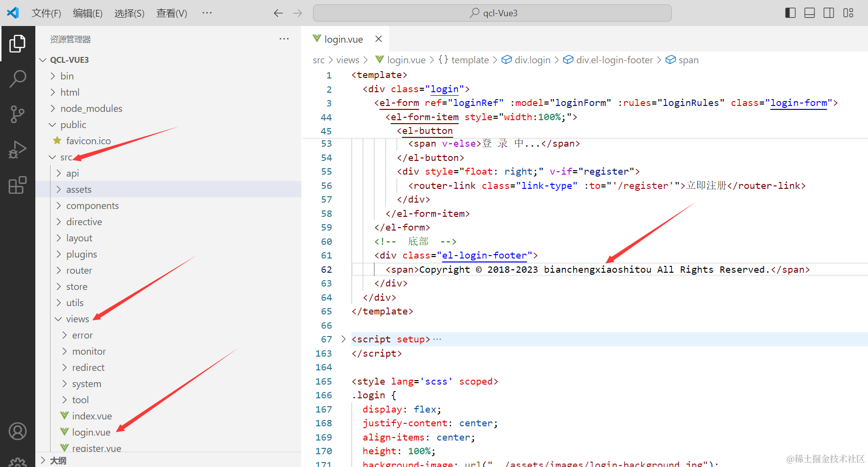This screenshot has height=467, width=868.
Task: Open the Extensions view icon
Action: pos(18,185)
